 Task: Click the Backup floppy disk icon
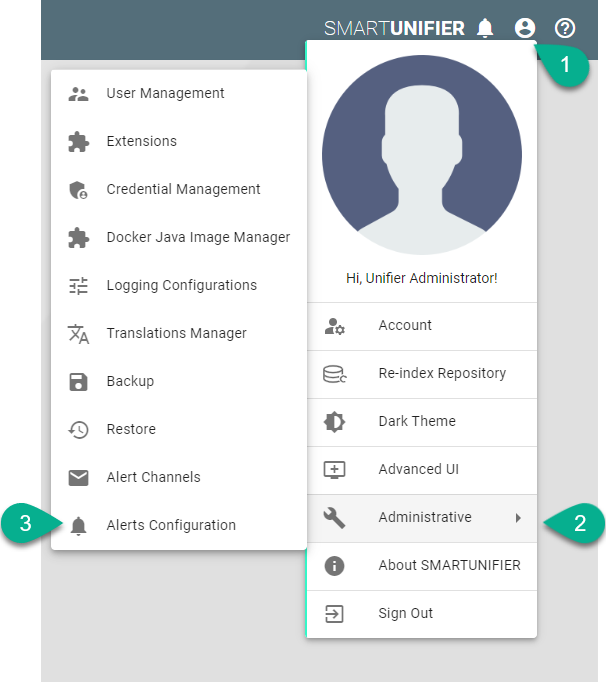pyautogui.click(x=78, y=382)
